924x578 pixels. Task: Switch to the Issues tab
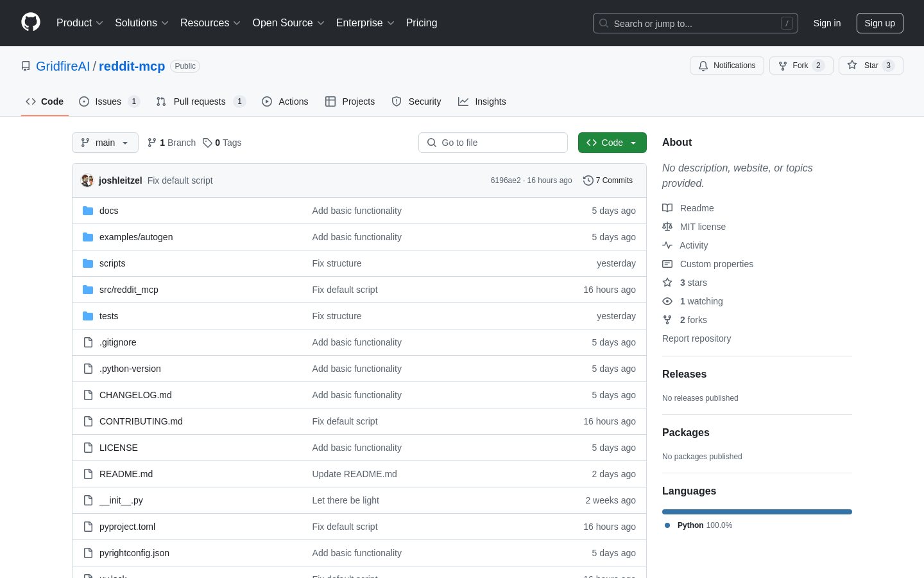tap(109, 101)
